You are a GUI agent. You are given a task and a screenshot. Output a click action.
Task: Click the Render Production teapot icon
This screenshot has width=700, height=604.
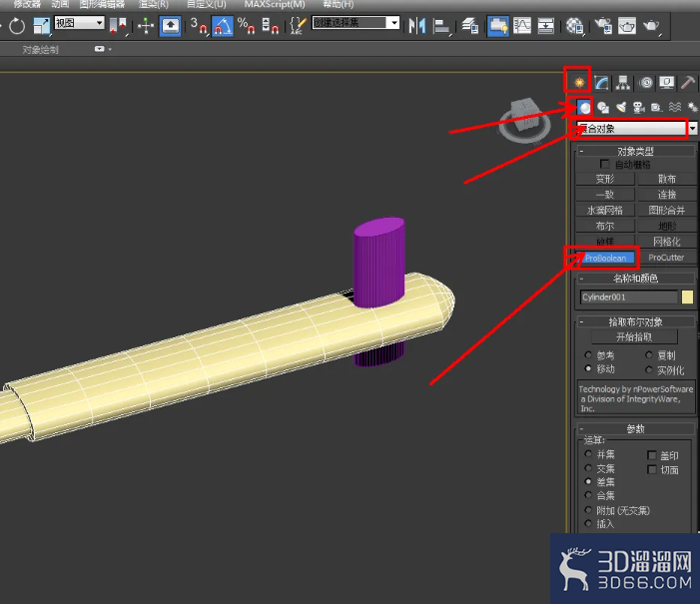pos(651,25)
